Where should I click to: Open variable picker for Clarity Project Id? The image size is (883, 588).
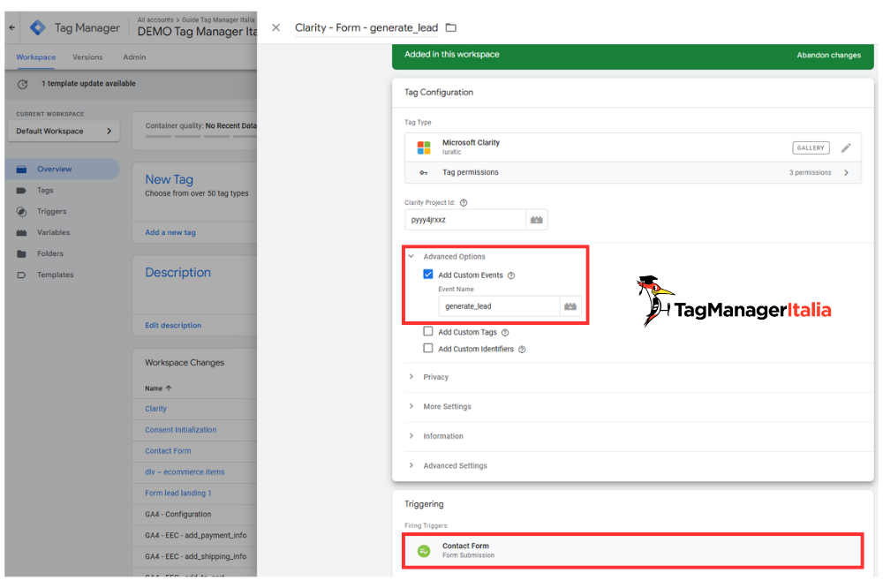click(x=537, y=220)
